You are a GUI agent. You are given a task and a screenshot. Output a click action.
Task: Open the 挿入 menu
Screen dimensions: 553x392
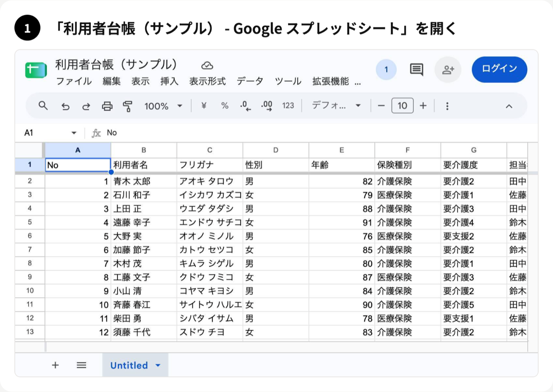pyautogui.click(x=170, y=82)
